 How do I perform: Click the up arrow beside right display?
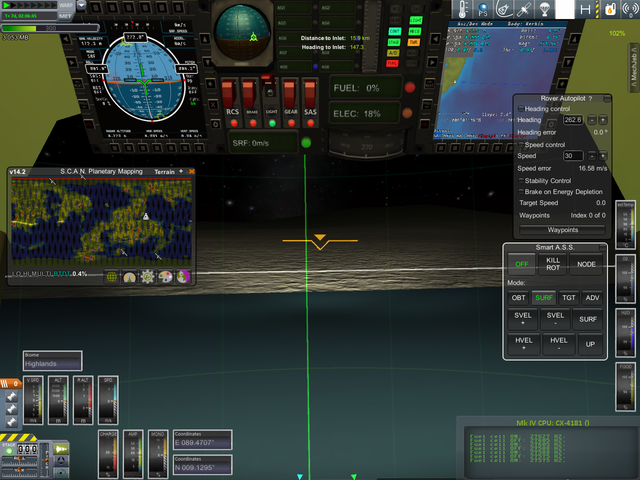click(575, 39)
